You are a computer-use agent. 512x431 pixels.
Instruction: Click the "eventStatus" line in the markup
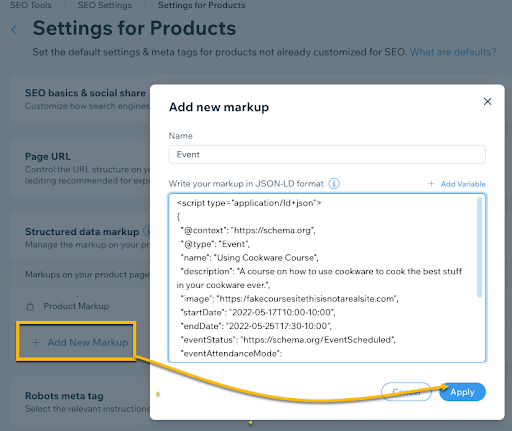[x=288, y=340]
